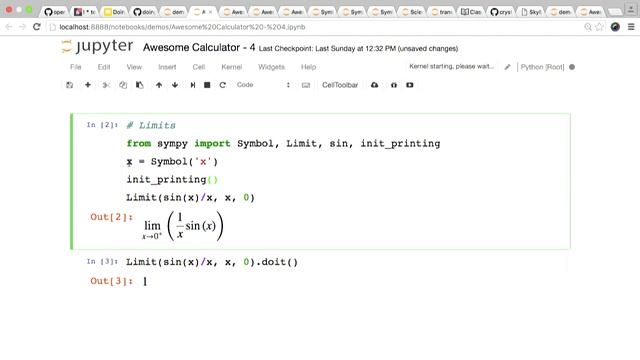
Task: Click the In [3] doit() code cell
Action: (x=212, y=262)
